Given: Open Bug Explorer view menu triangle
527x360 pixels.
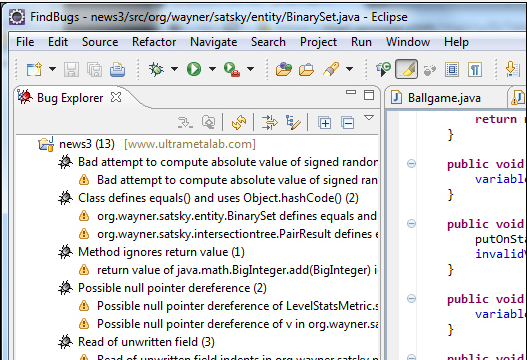Looking at the screenshot, I should [369, 118].
